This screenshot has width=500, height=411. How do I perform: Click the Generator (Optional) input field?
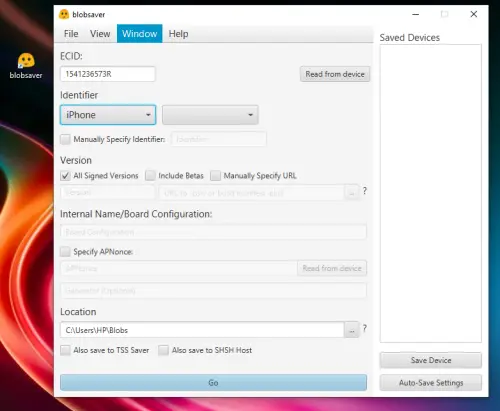[x=213, y=290]
